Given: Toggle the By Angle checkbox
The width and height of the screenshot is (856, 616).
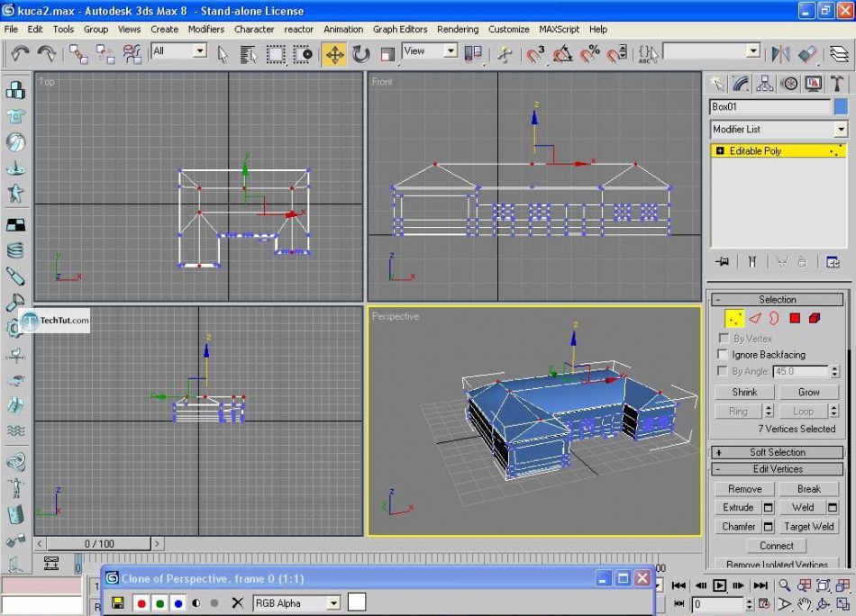Looking at the screenshot, I should click(723, 371).
